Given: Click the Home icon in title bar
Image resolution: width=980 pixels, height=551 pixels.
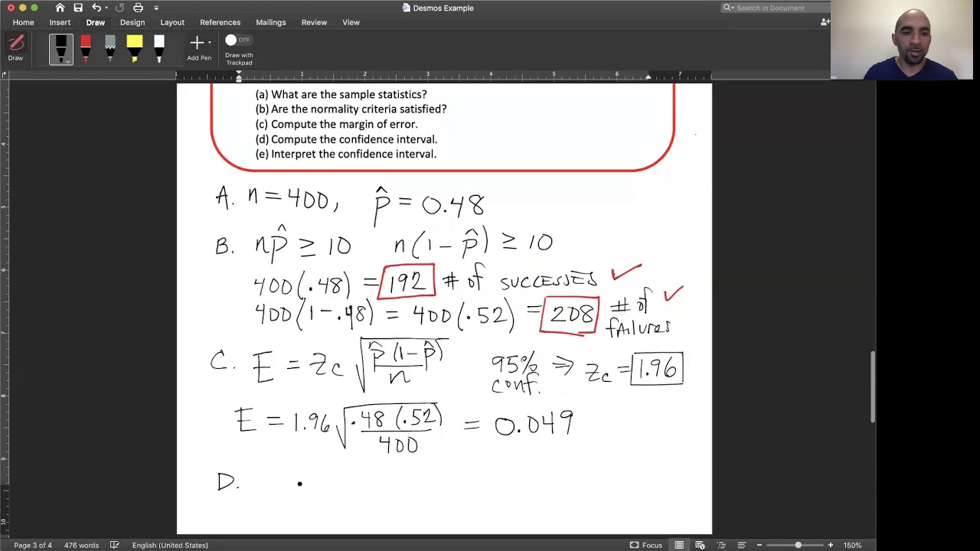Looking at the screenshot, I should [x=60, y=8].
